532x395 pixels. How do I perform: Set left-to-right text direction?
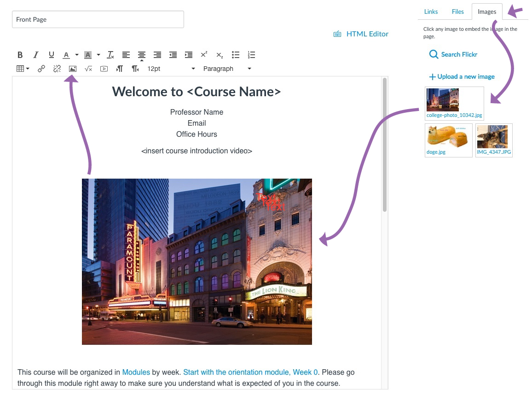[x=120, y=69]
